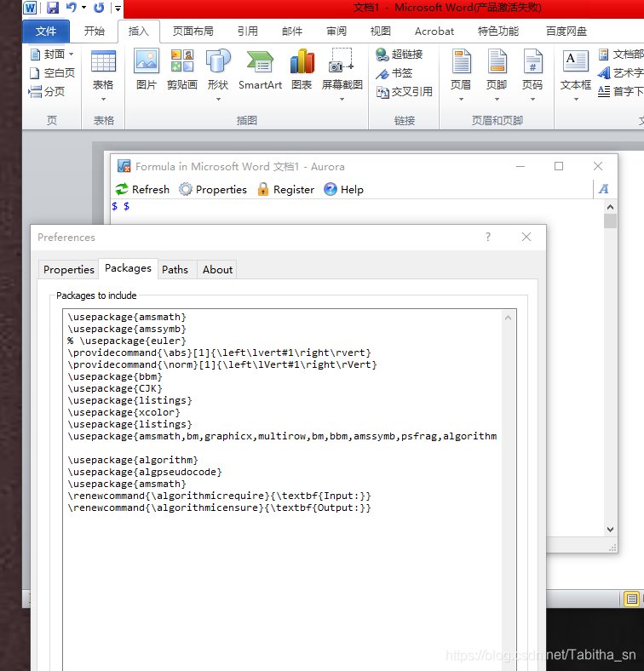The image size is (644, 671).
Task: Switch to the 引用 ribbon tab
Action: pyautogui.click(x=248, y=32)
